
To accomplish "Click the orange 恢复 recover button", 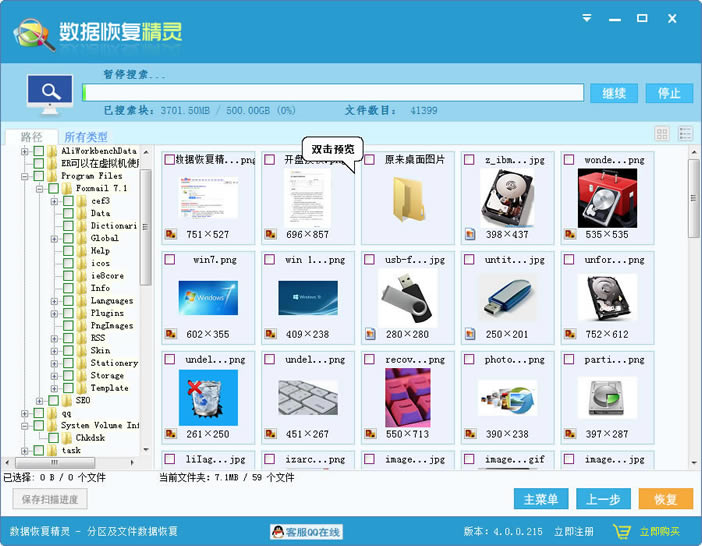I will (666, 499).
